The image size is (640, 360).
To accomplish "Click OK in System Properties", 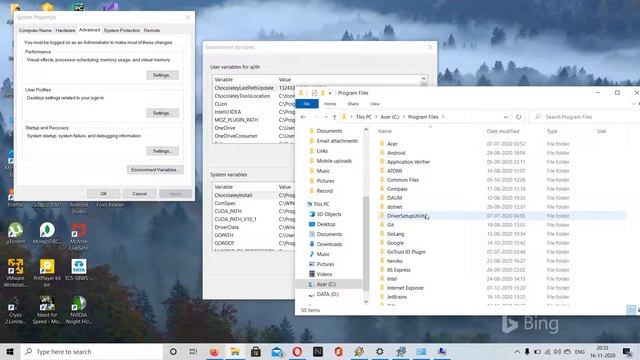I will pyautogui.click(x=104, y=194).
